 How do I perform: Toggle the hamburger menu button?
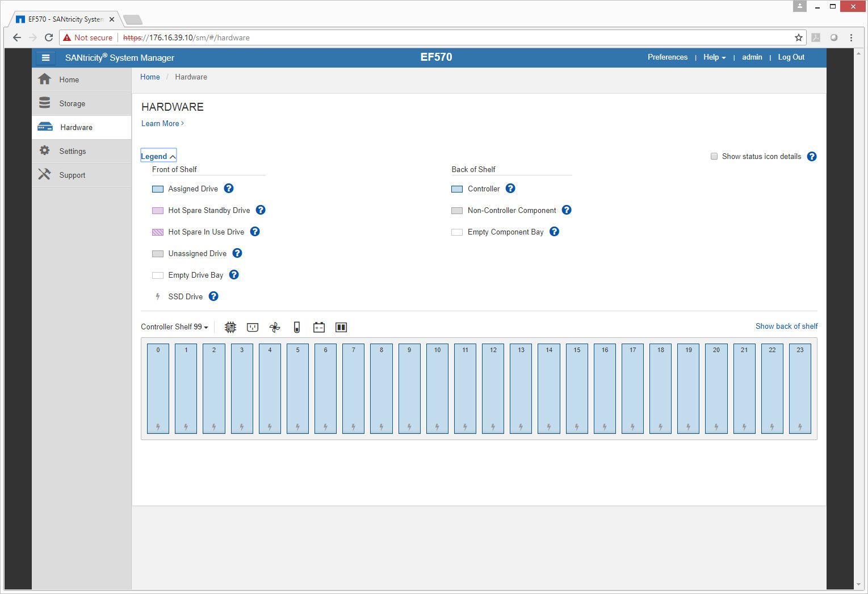[46, 57]
